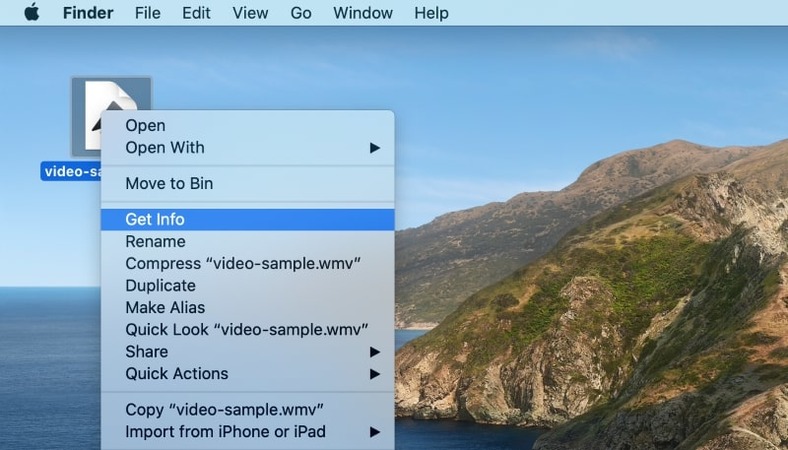Image resolution: width=788 pixels, height=450 pixels.
Task: Choose Make Alias
Action: (247, 307)
